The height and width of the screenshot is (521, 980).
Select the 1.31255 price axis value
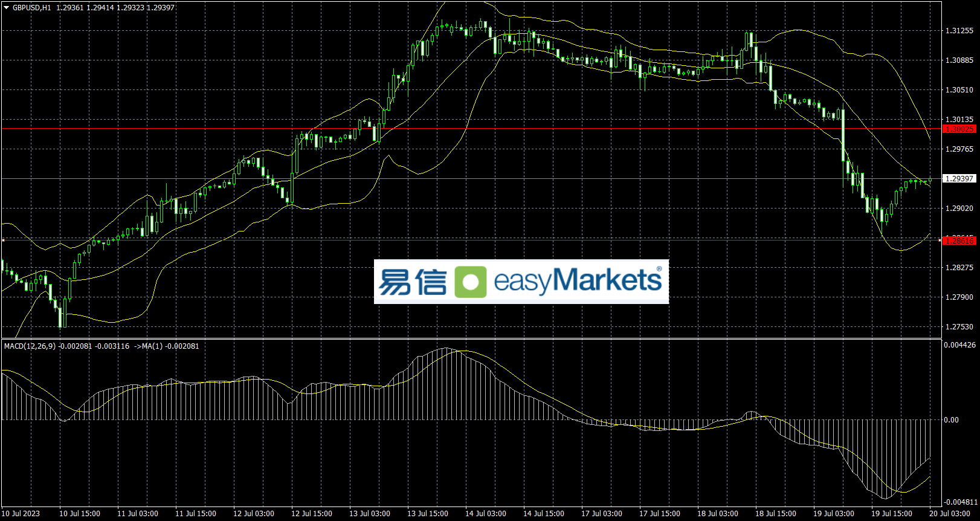click(x=959, y=31)
